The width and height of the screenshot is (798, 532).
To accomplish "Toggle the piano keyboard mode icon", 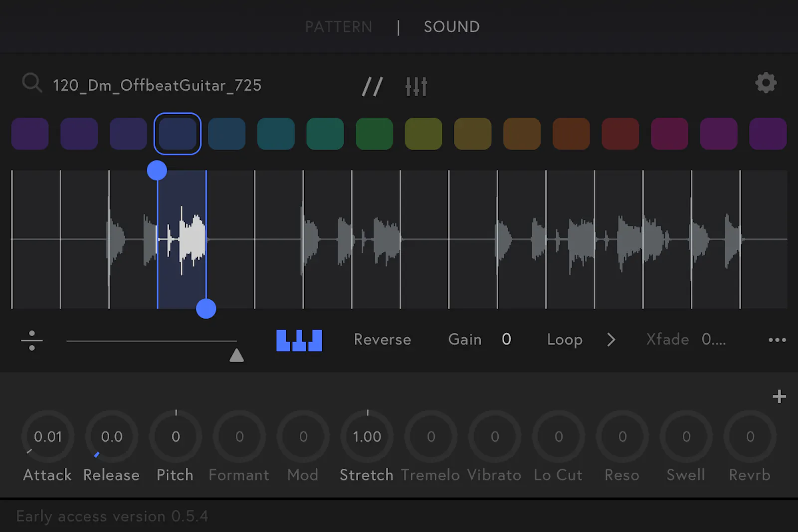I will [x=299, y=341].
